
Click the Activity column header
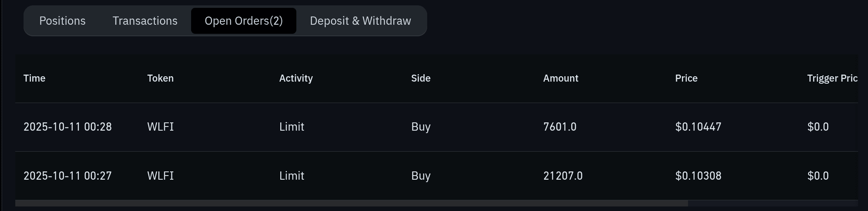296,78
